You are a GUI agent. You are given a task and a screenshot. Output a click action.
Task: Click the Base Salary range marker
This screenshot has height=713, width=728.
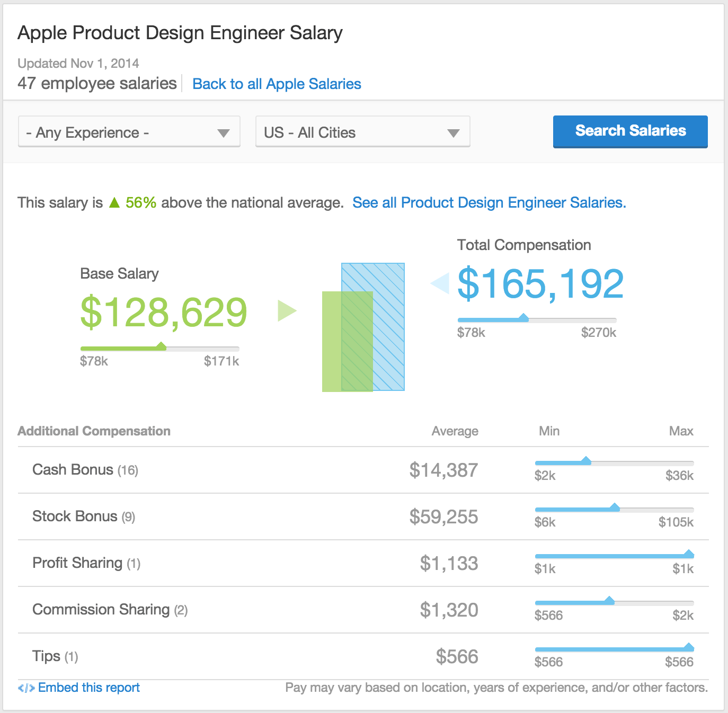[161, 347]
